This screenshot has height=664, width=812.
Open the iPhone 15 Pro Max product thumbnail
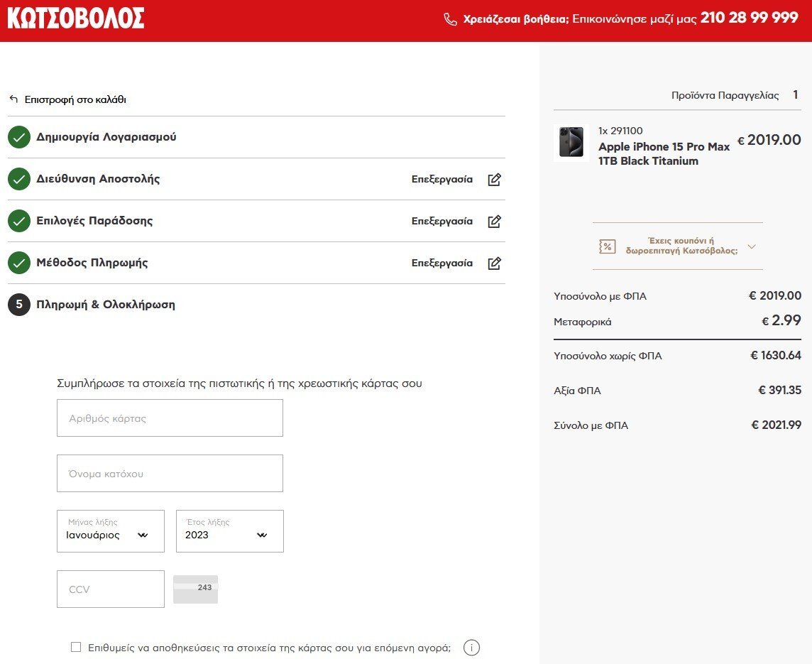pyautogui.click(x=571, y=143)
